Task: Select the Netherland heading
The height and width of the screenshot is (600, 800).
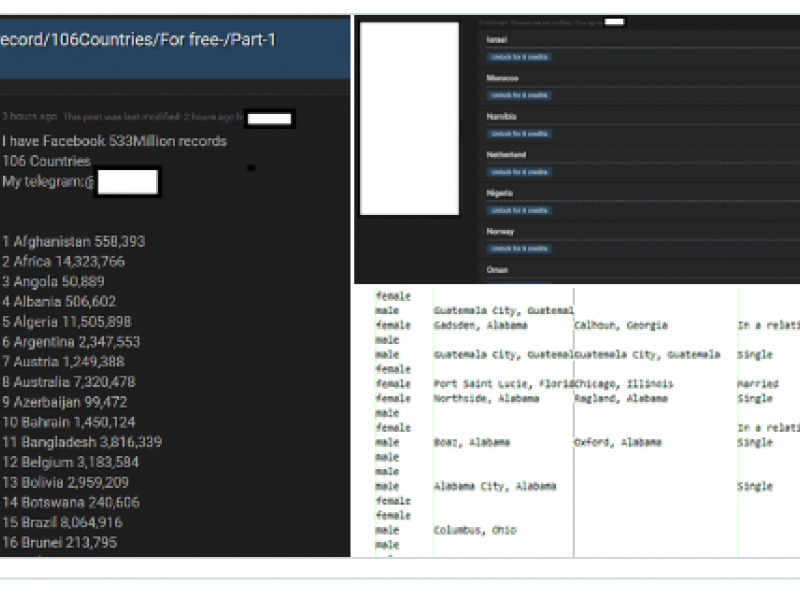Action: [506, 155]
